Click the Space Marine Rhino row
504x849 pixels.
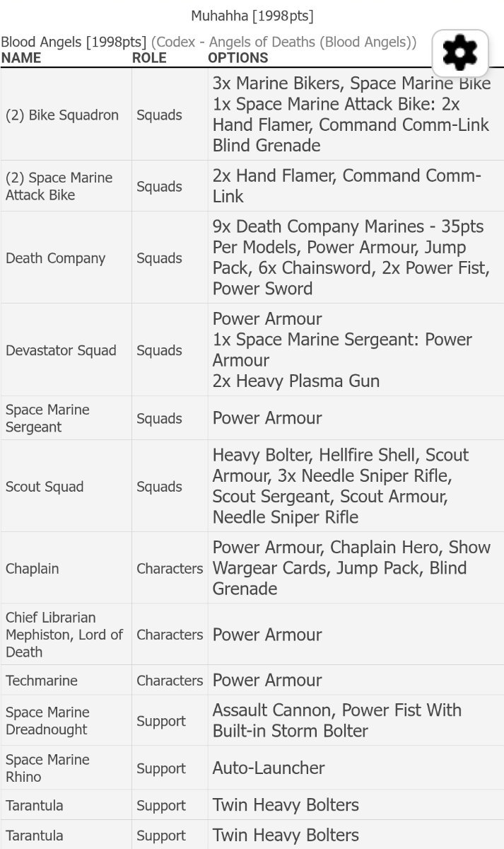click(x=252, y=768)
